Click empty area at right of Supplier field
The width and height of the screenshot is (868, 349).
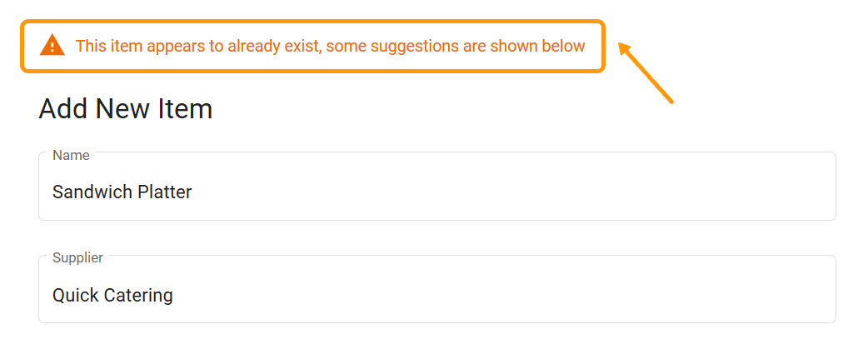pos(666,296)
